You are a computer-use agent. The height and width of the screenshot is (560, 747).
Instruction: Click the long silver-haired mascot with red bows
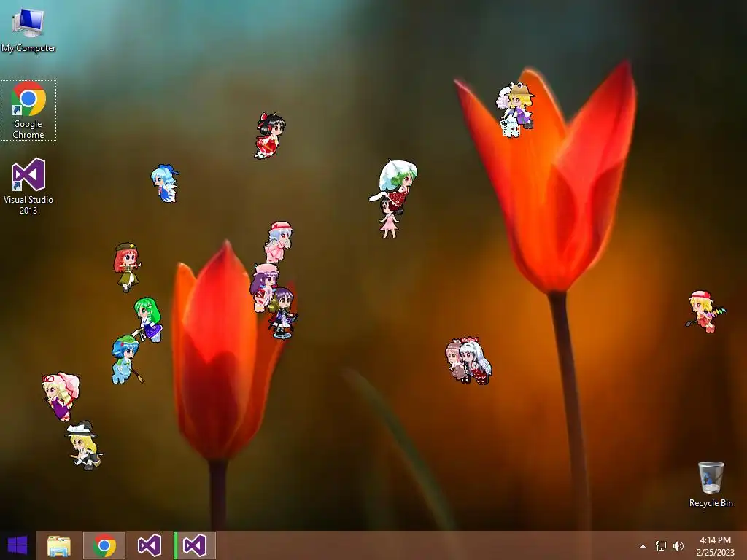point(476,360)
